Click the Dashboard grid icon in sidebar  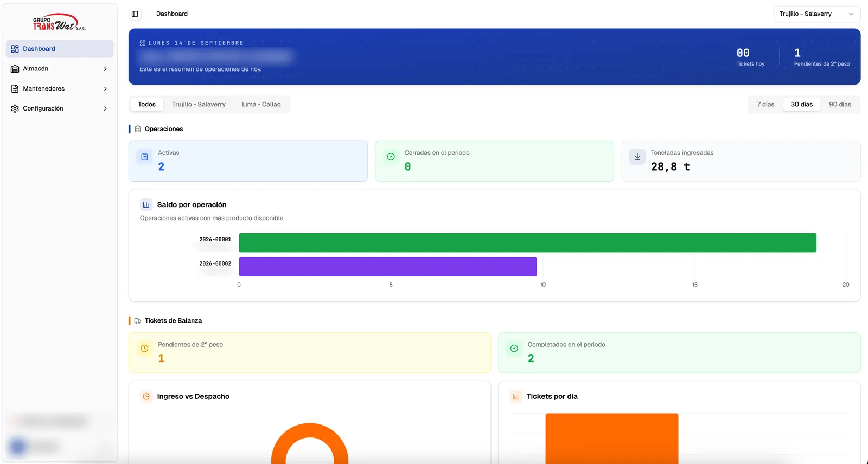point(15,49)
